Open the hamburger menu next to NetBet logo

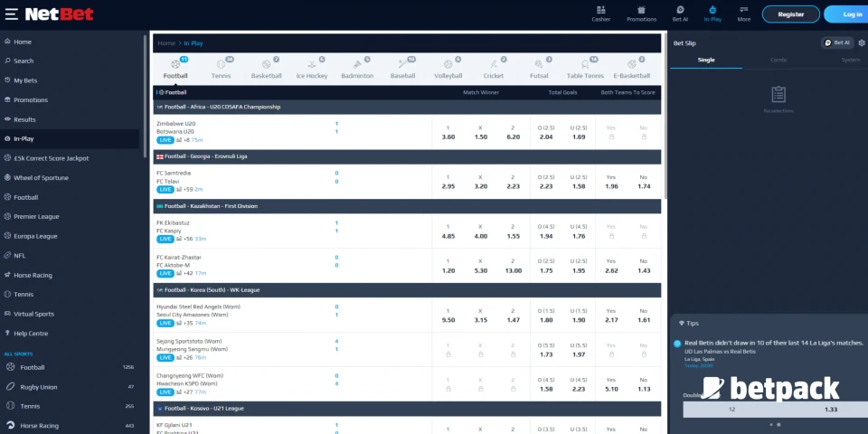click(x=11, y=14)
